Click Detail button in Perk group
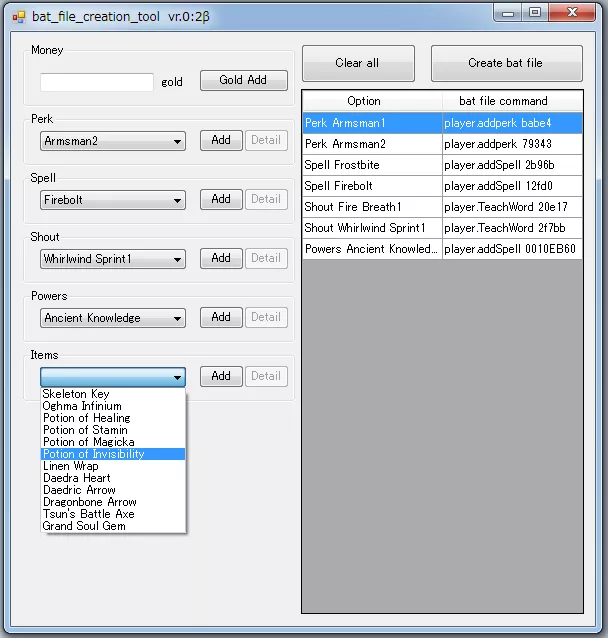The image size is (608, 638). 266,140
